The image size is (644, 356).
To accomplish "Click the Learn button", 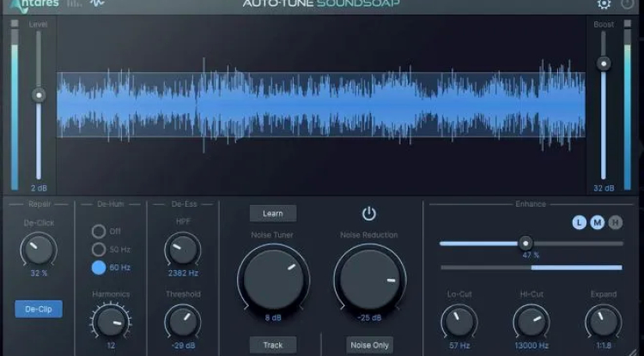I will (273, 214).
